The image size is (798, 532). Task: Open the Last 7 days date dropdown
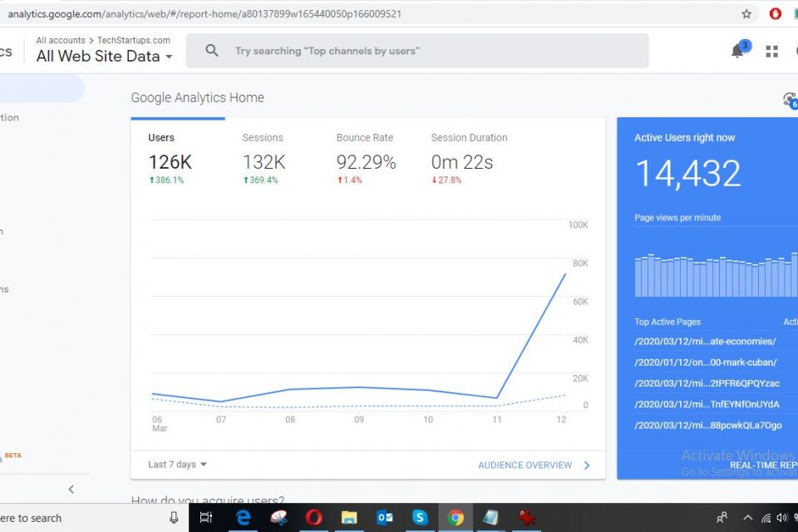pyautogui.click(x=177, y=465)
